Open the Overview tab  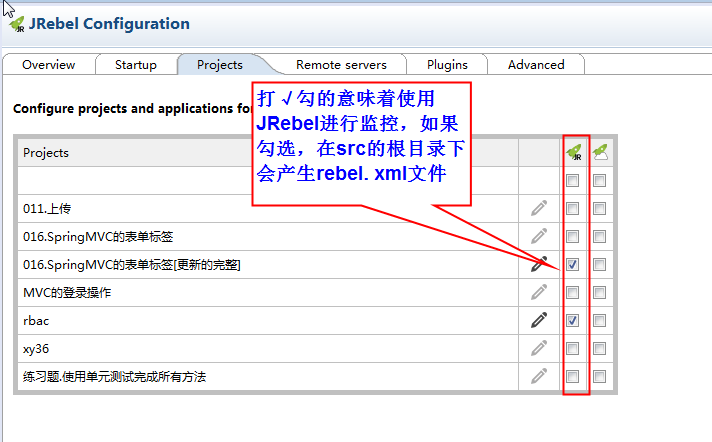tap(49, 65)
